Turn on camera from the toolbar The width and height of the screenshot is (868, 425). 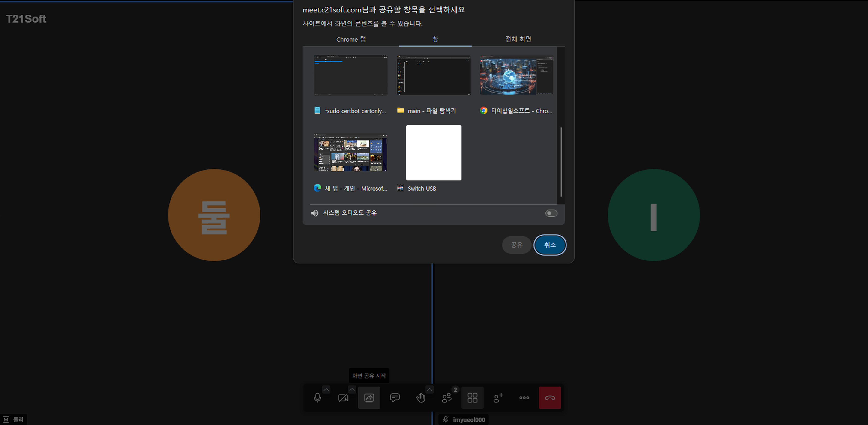(343, 398)
